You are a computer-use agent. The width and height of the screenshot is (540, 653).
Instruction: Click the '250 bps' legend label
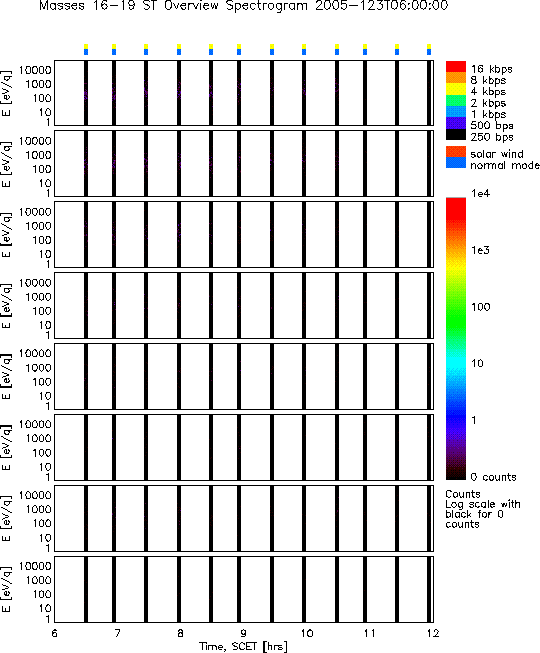[492, 137]
